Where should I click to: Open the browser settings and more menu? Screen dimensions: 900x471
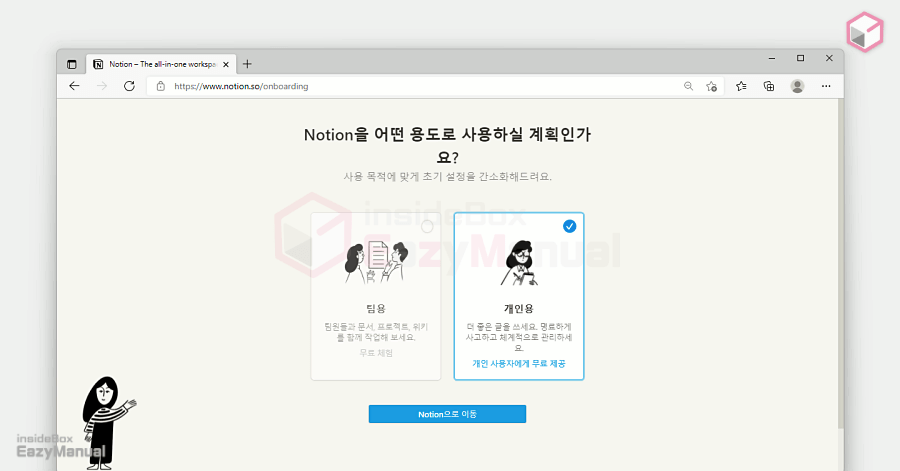click(826, 86)
